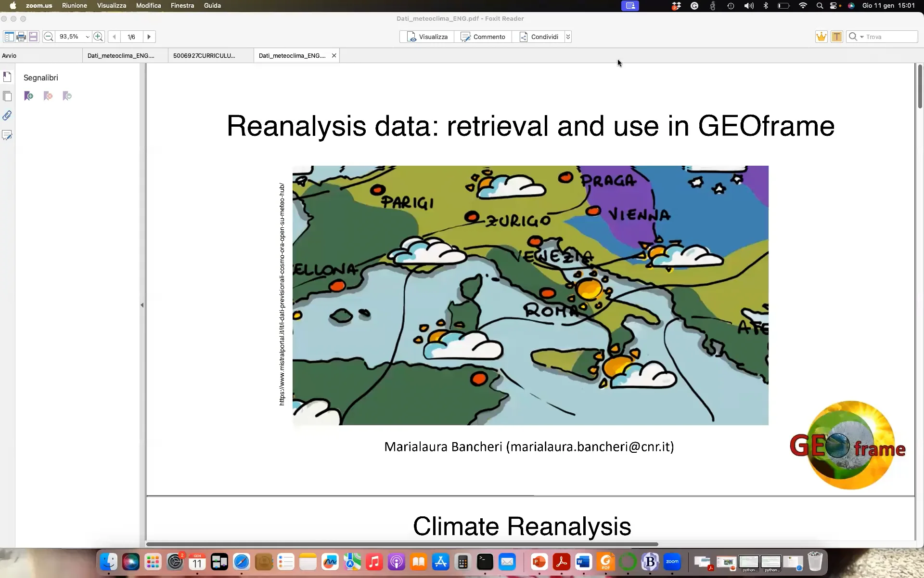Expand the toolbar overflow chevron next to Condividi
The width and height of the screenshot is (924, 578).
tap(568, 37)
